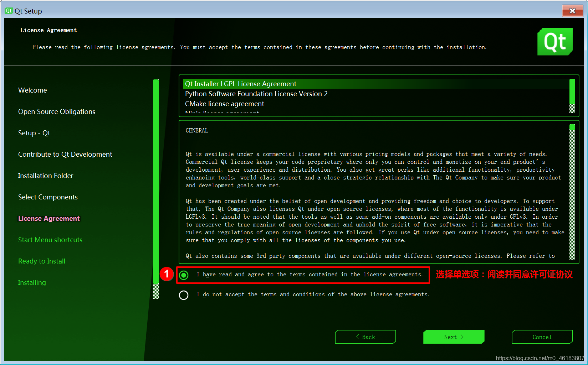
Task: Click the Open Source Obligations step
Action: click(x=57, y=111)
